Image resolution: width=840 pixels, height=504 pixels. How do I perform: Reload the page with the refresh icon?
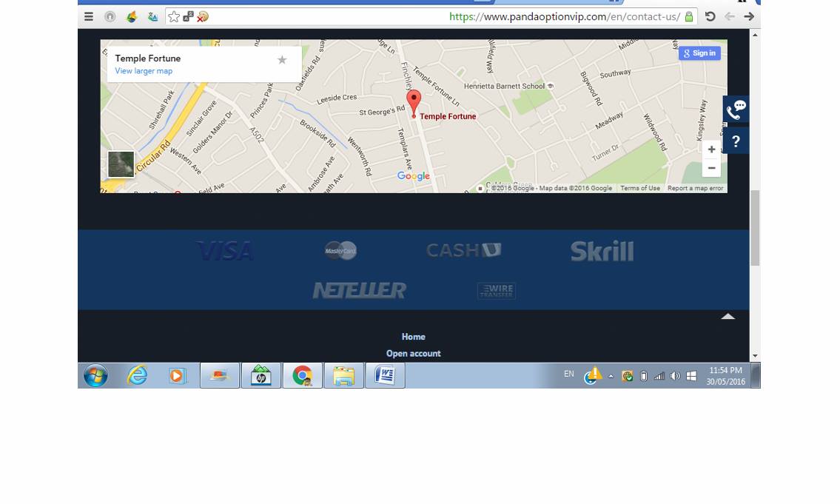(710, 16)
